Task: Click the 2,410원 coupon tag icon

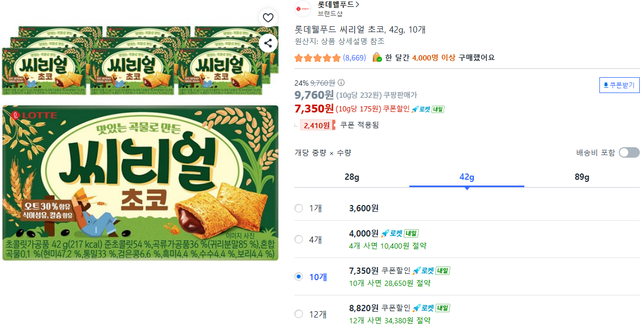Action: coord(317,125)
